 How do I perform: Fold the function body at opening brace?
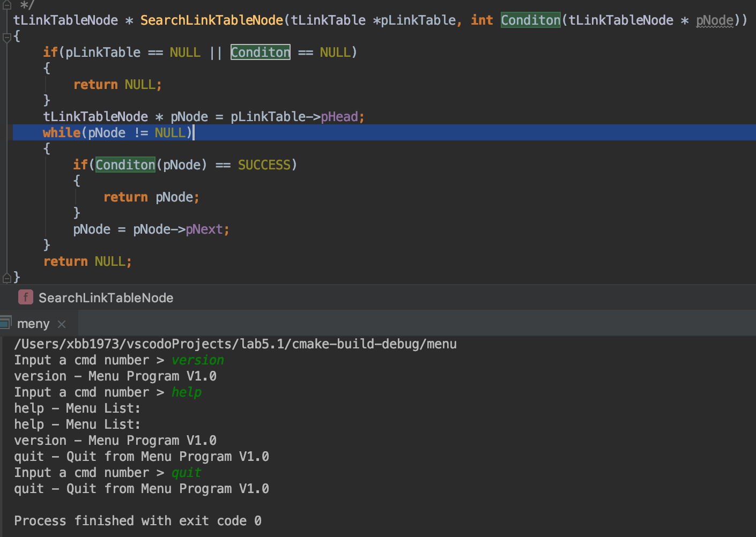click(7, 37)
